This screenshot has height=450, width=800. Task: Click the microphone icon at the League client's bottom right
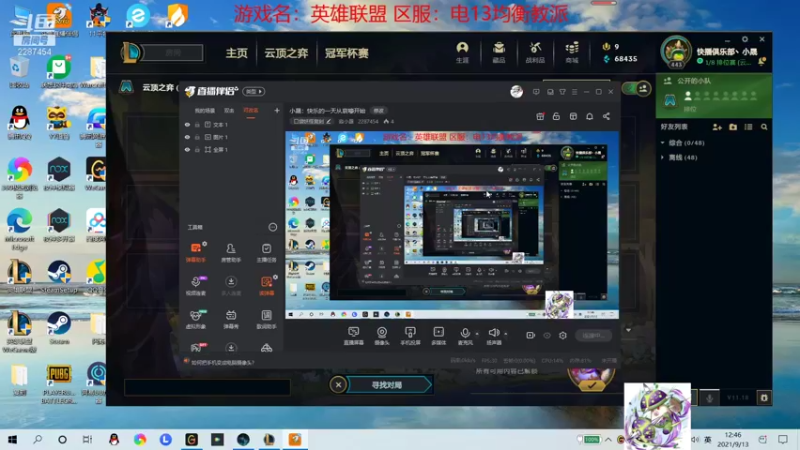709,398
